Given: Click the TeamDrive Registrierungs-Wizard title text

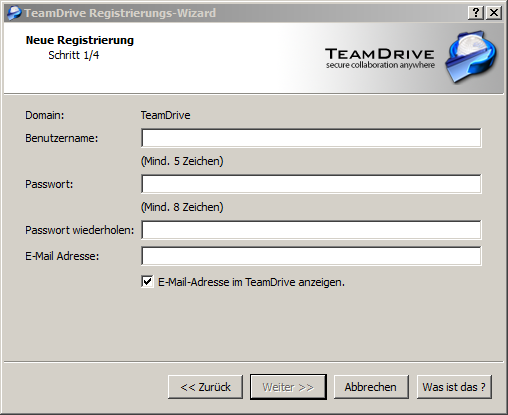Looking at the screenshot, I should (x=120, y=13).
